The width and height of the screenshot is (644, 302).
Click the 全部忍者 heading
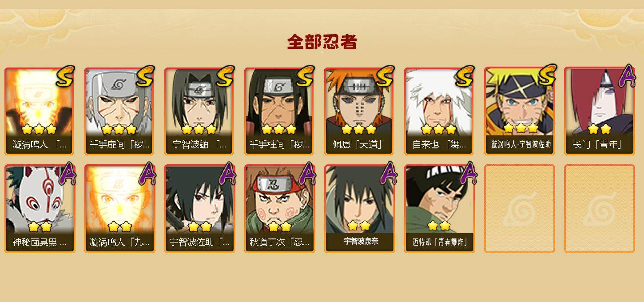point(322,42)
